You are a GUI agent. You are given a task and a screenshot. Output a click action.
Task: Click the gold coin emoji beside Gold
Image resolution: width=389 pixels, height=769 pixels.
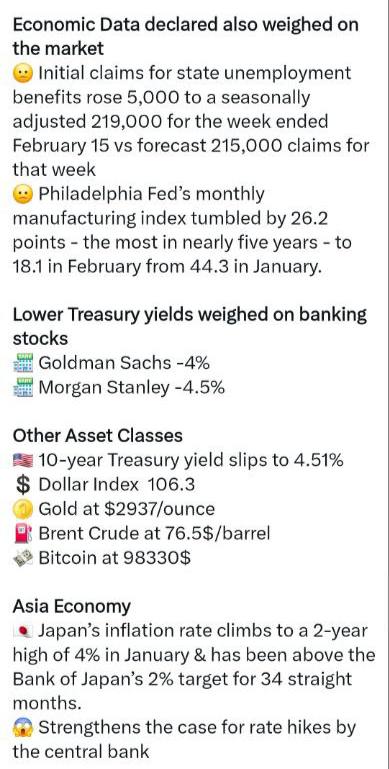23,509
